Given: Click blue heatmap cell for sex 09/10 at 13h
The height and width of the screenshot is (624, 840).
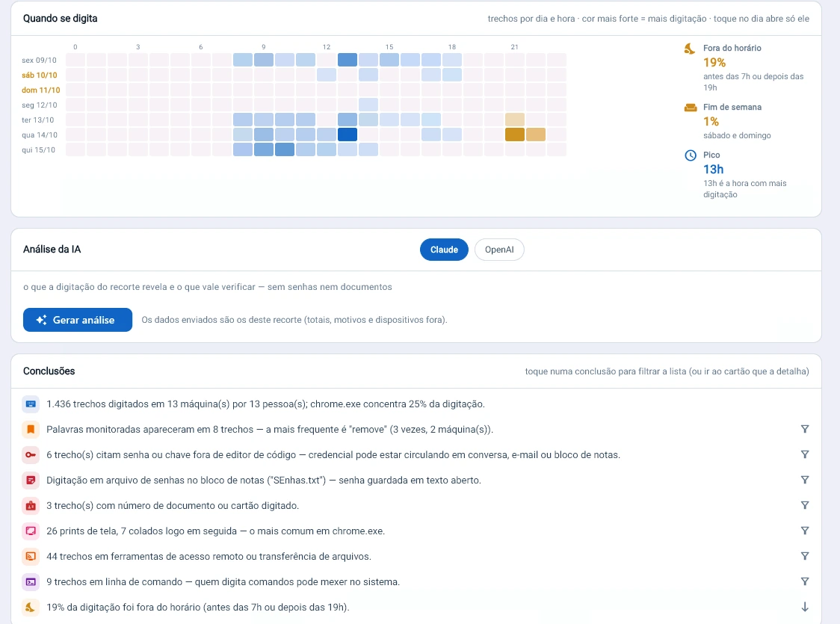Looking at the screenshot, I should click(x=348, y=60).
